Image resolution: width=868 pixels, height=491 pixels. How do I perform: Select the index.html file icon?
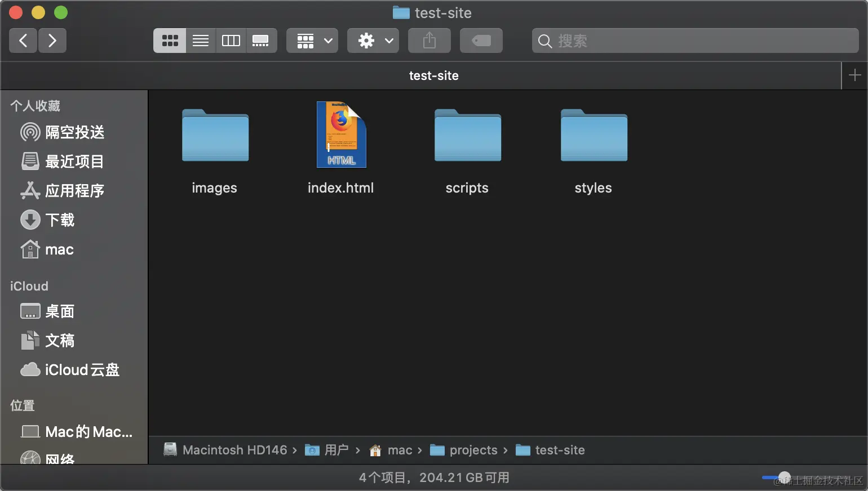click(342, 135)
